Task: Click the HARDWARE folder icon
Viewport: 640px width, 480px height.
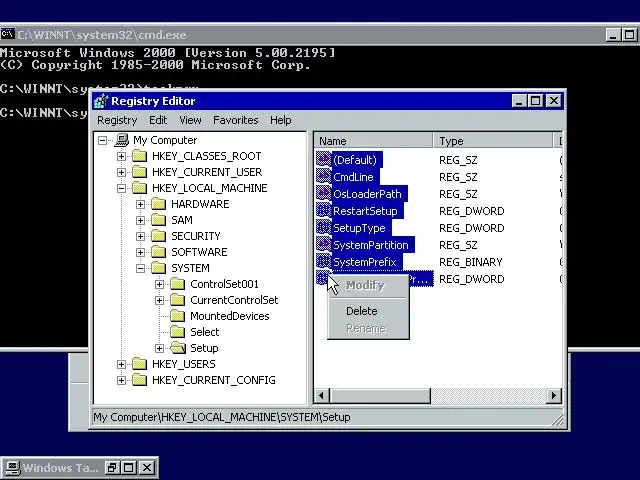Action: (159, 204)
